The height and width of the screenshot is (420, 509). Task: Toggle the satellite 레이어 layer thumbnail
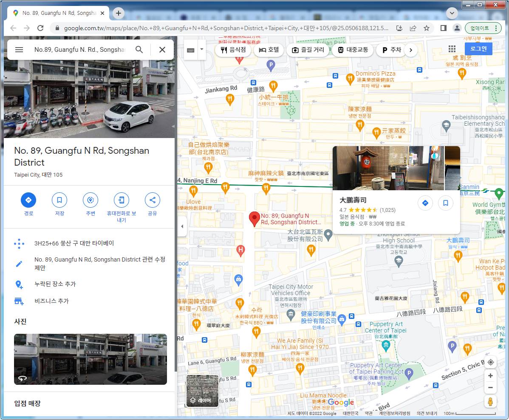pos(202,391)
